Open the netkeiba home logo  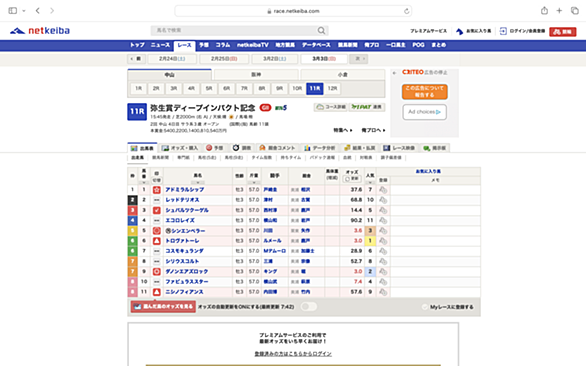[x=40, y=31]
